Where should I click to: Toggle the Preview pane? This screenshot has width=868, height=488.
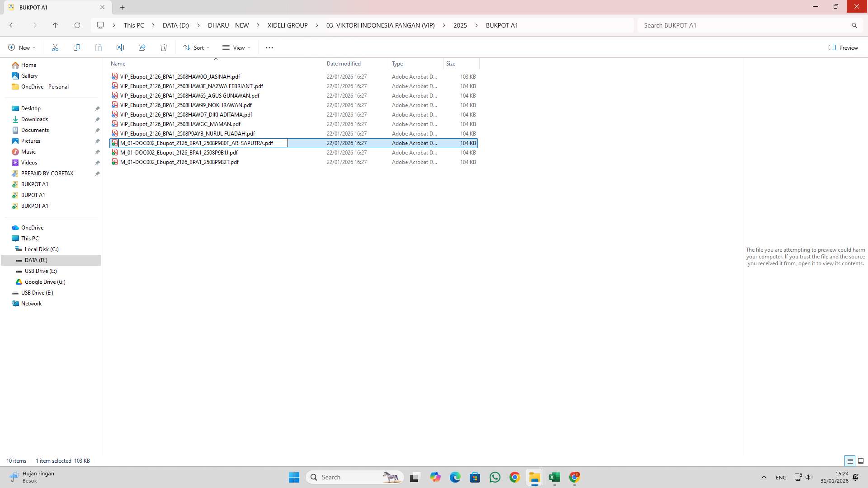844,47
